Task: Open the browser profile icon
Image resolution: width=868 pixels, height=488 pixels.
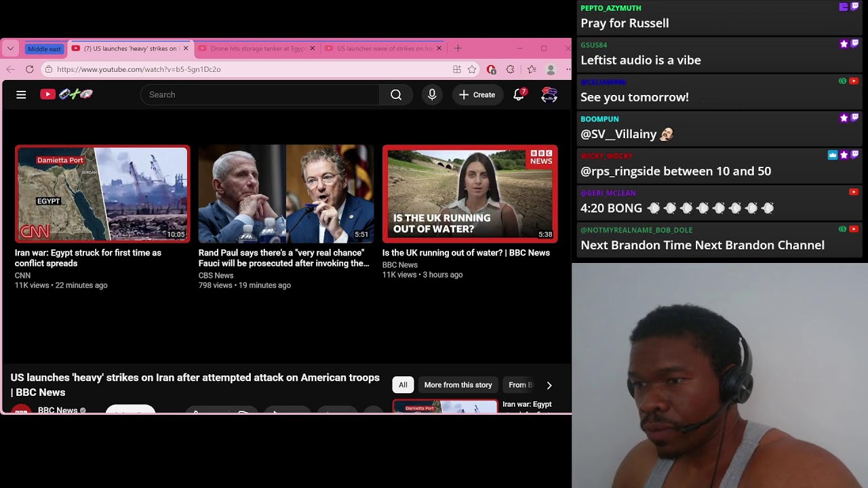Action: point(551,69)
